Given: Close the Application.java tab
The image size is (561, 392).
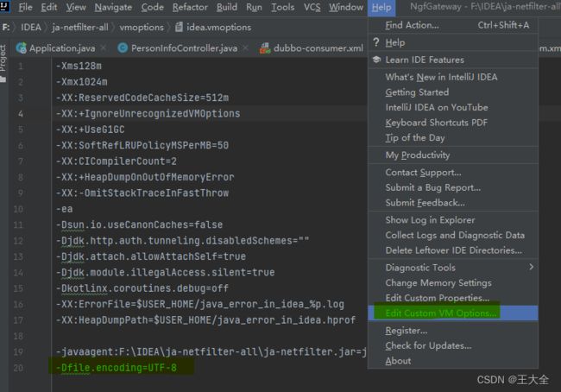Looking at the screenshot, I should pyautogui.click(x=104, y=48).
